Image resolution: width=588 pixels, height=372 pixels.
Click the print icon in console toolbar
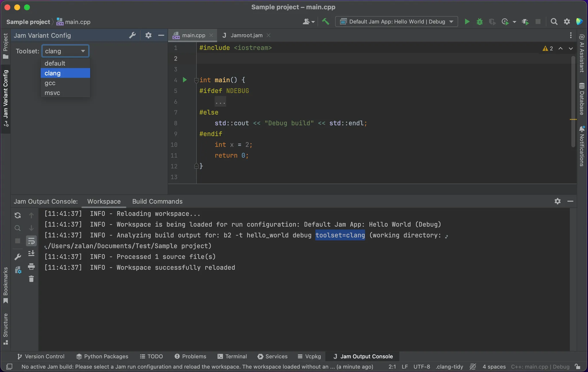[x=31, y=266]
